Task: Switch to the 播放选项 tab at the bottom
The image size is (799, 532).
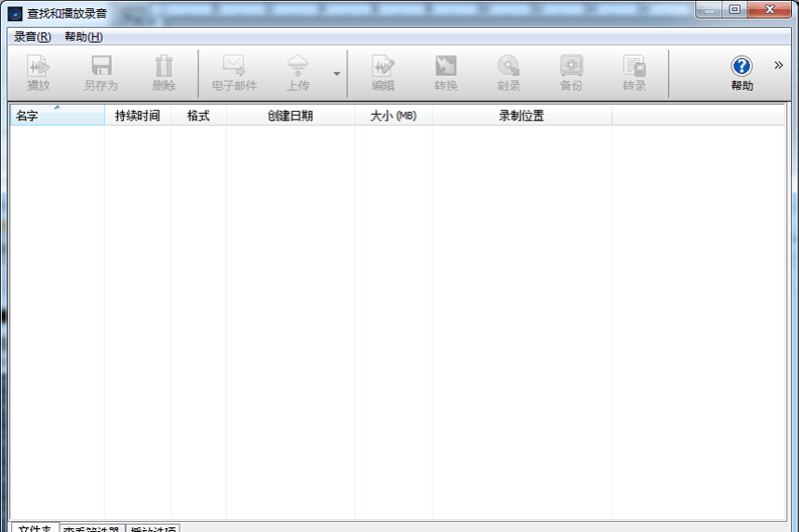Action: pyautogui.click(x=153, y=528)
